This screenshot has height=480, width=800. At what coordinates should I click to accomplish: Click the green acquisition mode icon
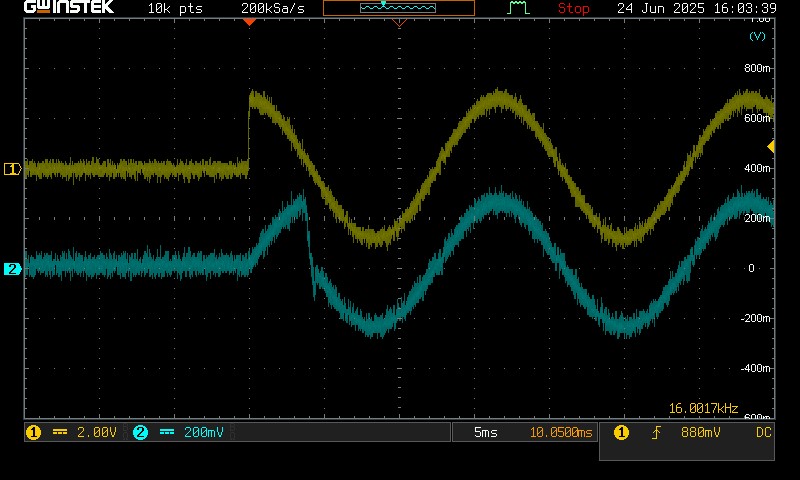pyautogui.click(x=518, y=8)
